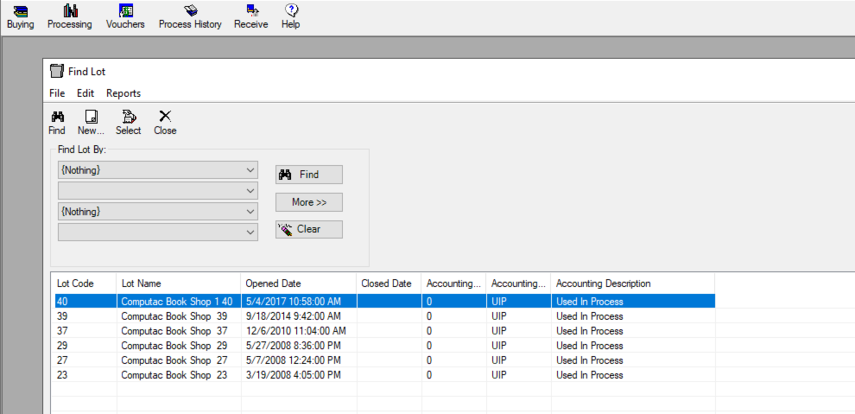Sort by Opened Date column header
Image resolution: width=855 pixels, height=414 pixels.
pos(299,284)
